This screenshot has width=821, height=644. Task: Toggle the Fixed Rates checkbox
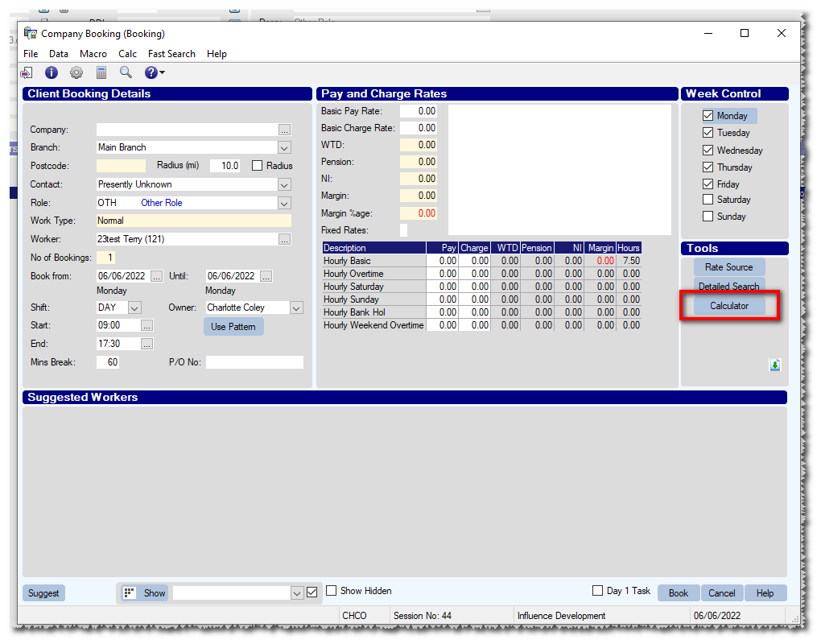[404, 230]
